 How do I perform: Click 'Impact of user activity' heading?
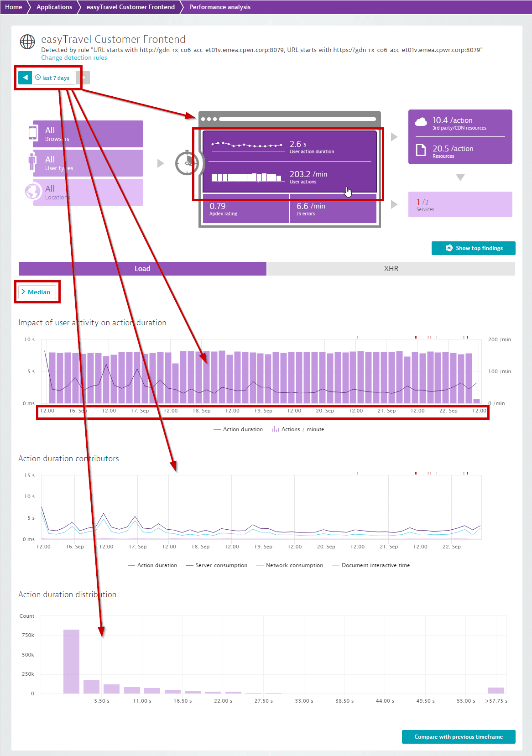[92, 323]
